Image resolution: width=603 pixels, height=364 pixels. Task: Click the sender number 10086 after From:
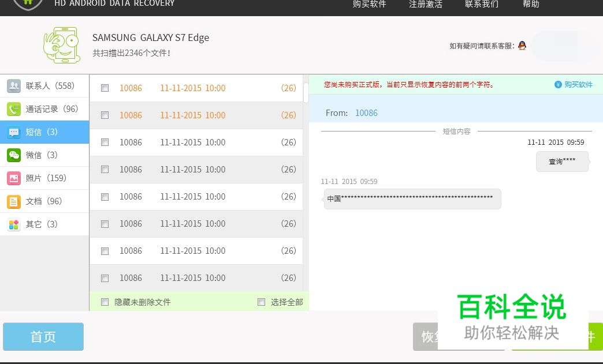[366, 113]
